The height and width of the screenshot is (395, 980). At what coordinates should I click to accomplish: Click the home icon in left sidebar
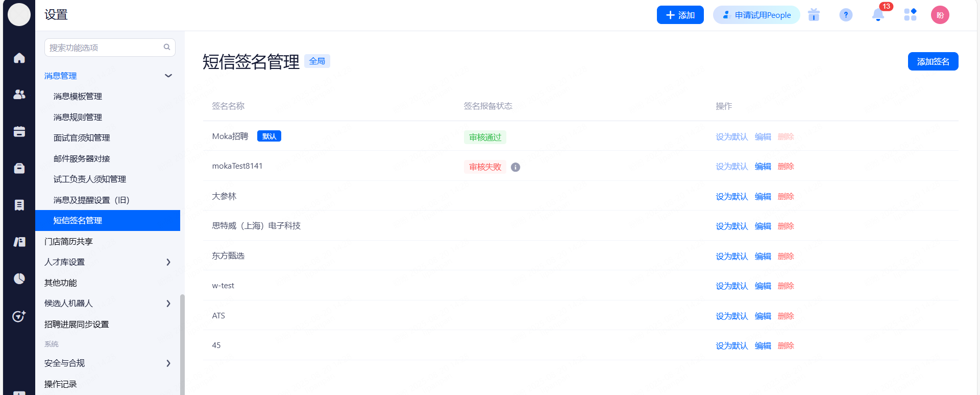coord(19,58)
